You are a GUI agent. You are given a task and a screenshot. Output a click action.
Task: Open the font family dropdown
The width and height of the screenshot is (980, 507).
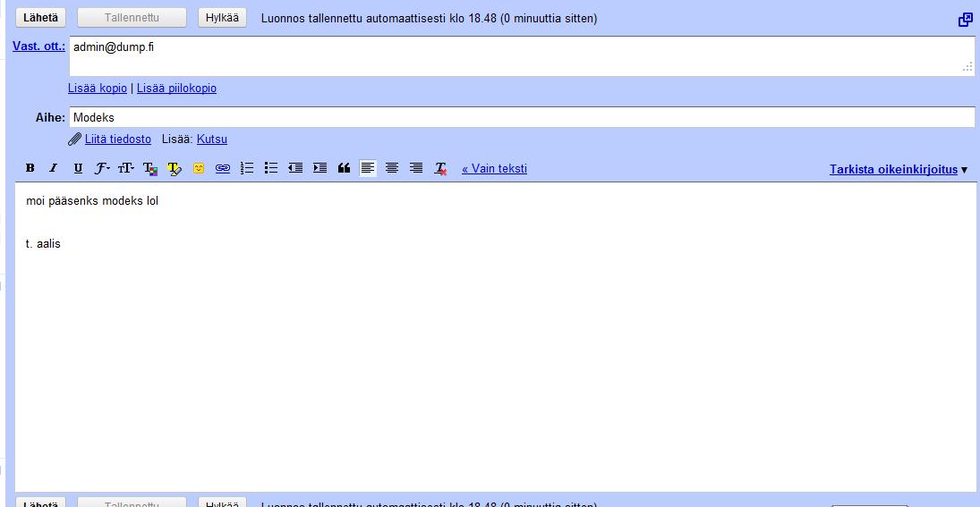[x=102, y=168]
